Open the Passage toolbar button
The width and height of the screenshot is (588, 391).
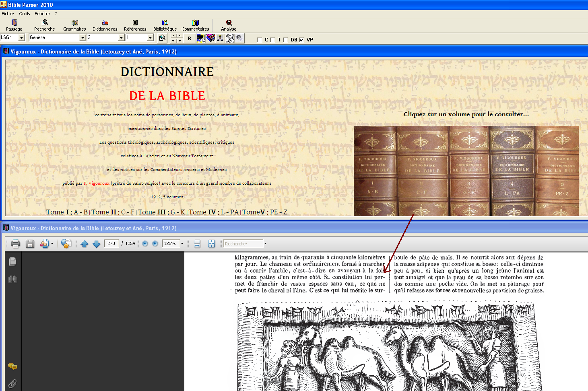point(14,25)
